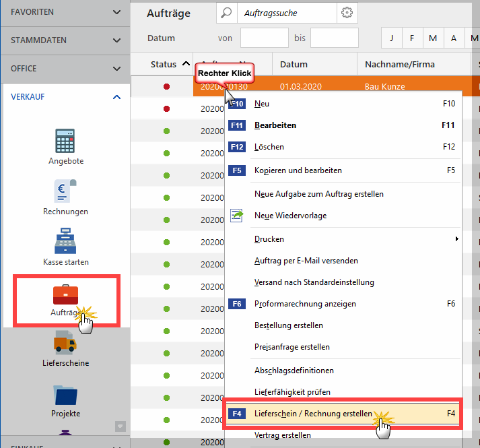Screen dimensions: 480x448
Task: Click the J month filter button
Action: coord(391,38)
